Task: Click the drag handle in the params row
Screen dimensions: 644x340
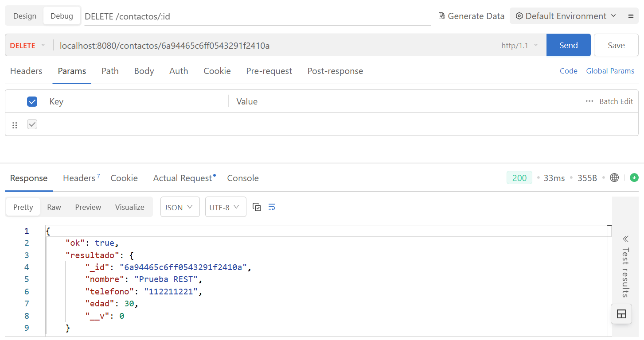Action: coord(15,125)
